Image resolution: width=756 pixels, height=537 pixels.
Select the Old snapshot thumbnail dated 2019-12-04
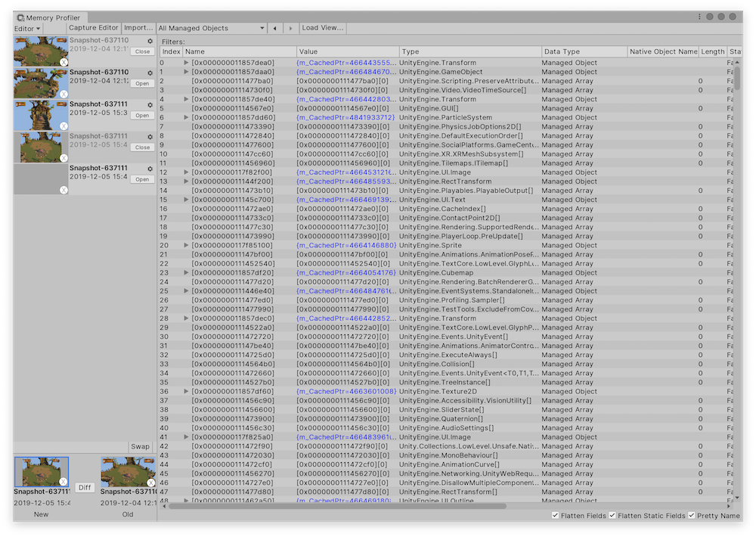coord(127,469)
